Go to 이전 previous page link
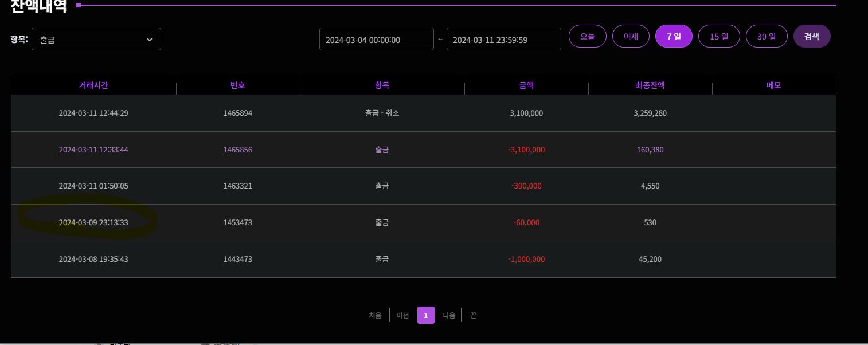This screenshot has width=868, height=345. click(403, 315)
